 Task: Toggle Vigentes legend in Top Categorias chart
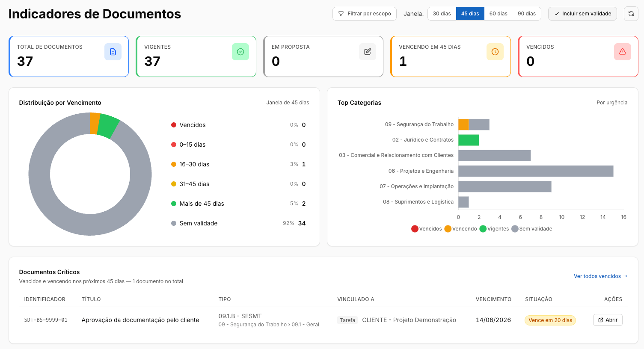coord(494,229)
